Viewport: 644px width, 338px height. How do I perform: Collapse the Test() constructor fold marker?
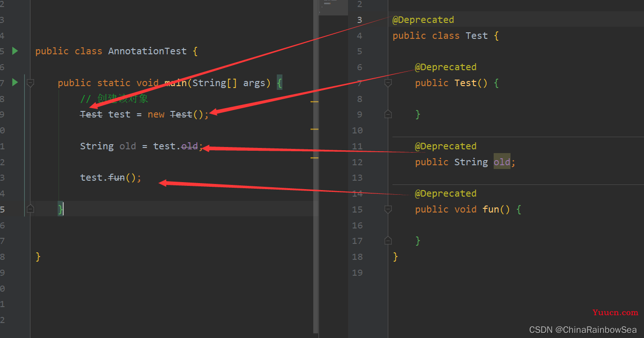tap(388, 83)
